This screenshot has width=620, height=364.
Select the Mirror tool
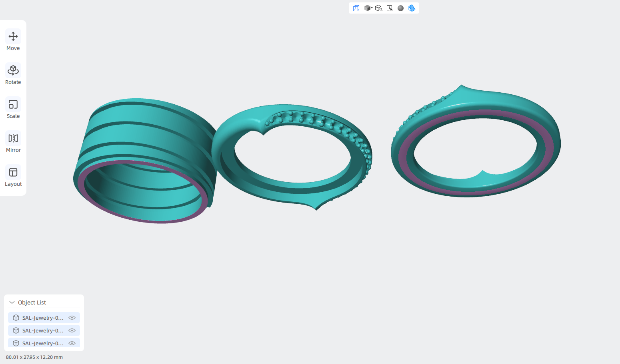point(13,142)
